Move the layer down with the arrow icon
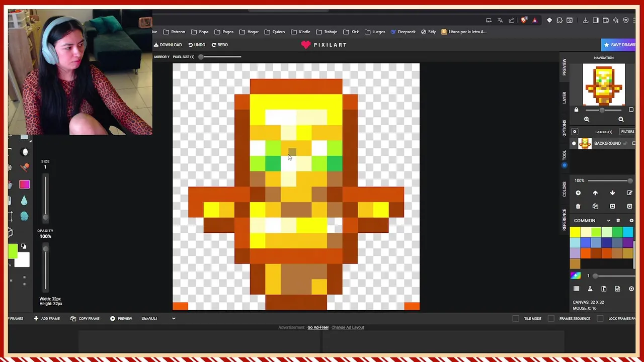Image resolution: width=644 pixels, height=362 pixels. [612, 193]
